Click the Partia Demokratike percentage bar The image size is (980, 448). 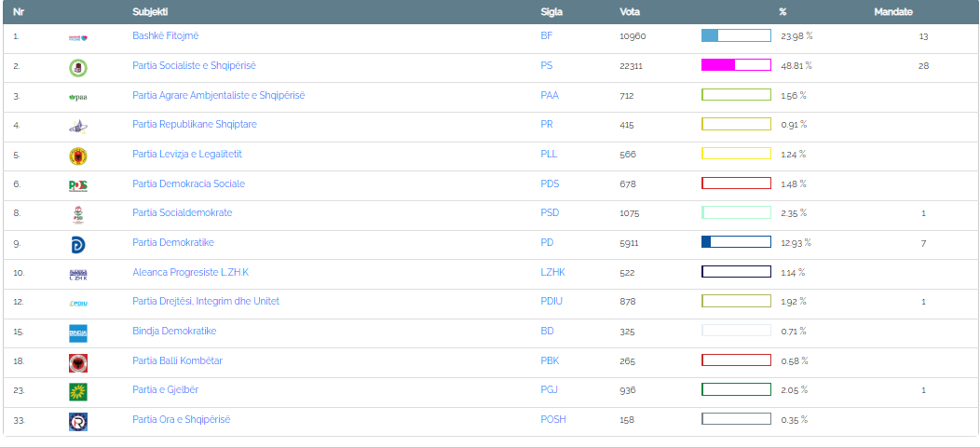(736, 242)
